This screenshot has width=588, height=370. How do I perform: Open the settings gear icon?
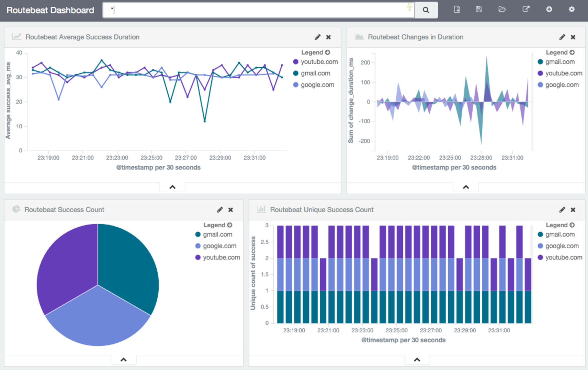pyautogui.click(x=571, y=9)
